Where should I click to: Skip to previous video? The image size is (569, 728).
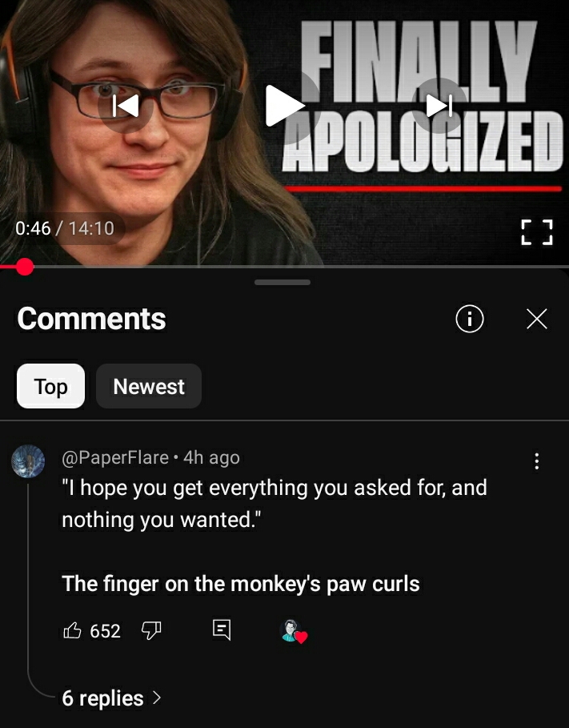(126, 106)
